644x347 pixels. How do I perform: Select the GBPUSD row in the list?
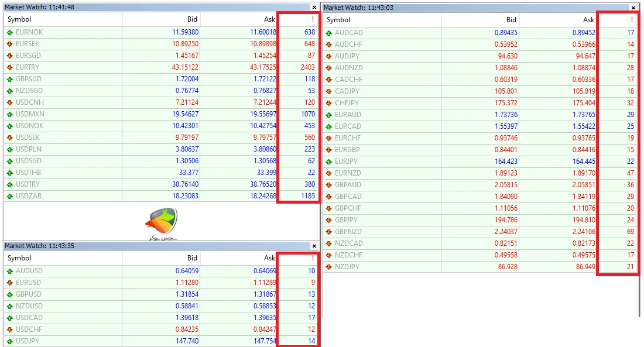(x=29, y=294)
